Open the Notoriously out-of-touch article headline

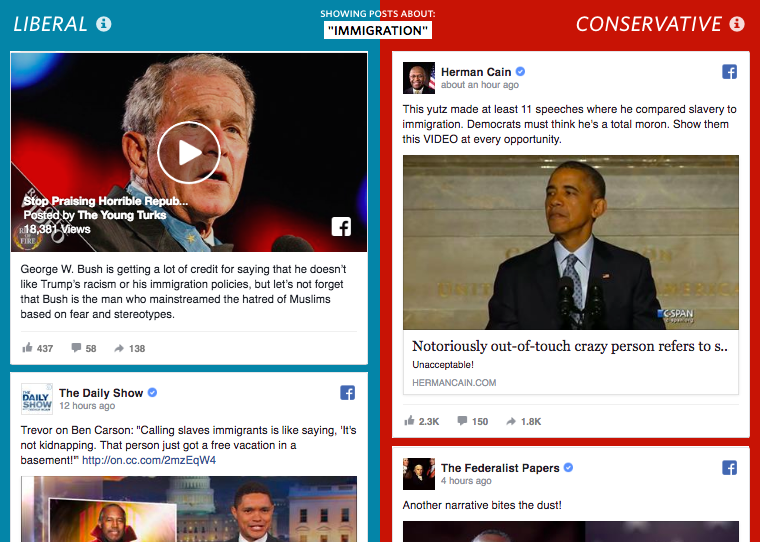point(570,346)
